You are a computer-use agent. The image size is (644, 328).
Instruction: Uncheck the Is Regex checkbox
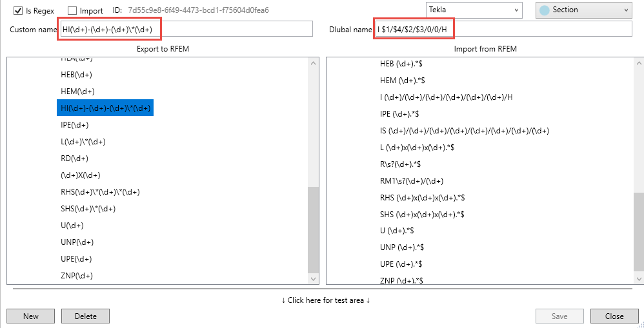point(18,11)
